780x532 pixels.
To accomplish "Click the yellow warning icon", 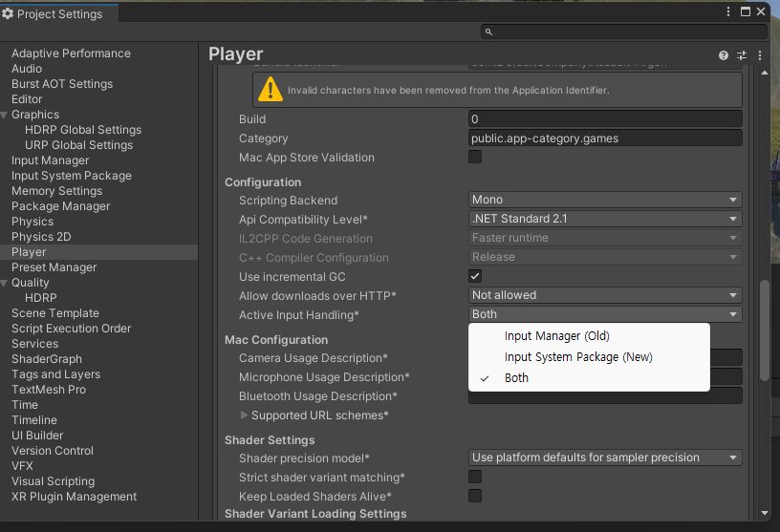I will (271, 90).
